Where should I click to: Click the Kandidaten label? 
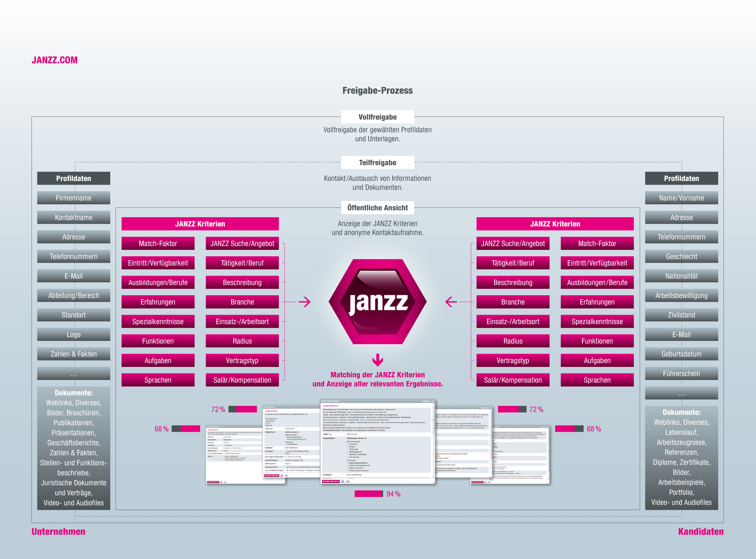700,531
